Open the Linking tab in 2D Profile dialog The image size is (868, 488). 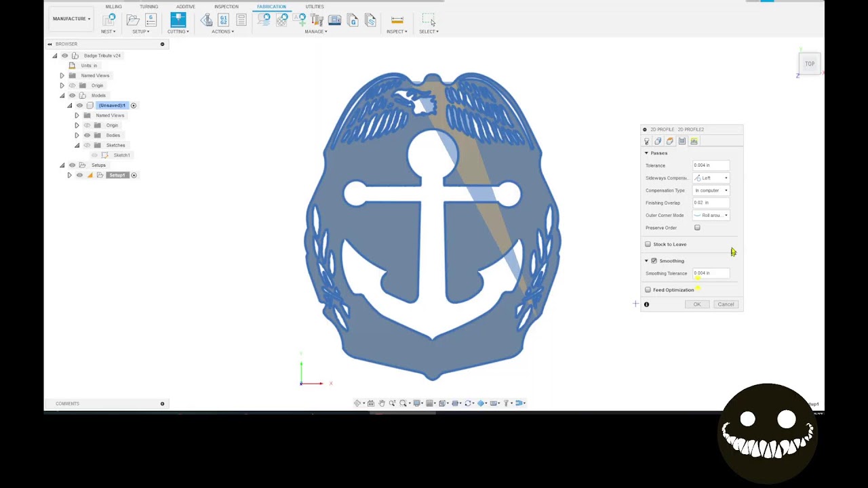pos(694,141)
